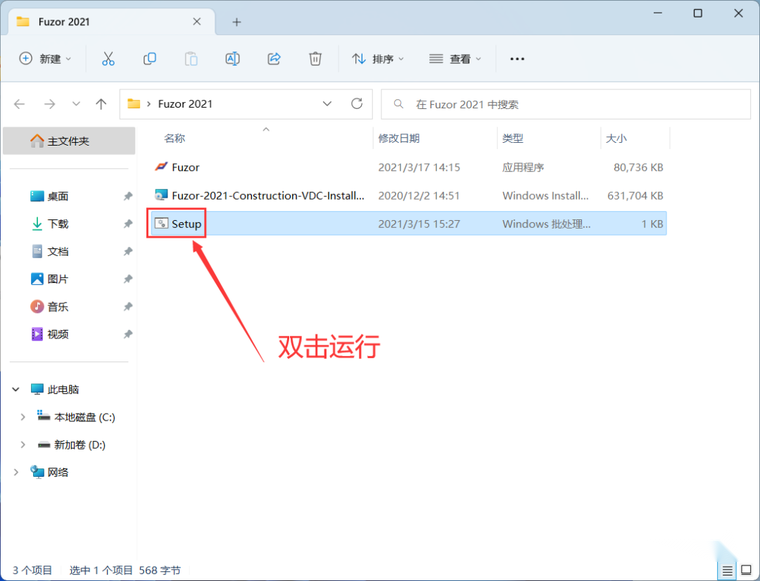Click the Copy icon in toolbar
This screenshot has width=760, height=581.
[149, 59]
